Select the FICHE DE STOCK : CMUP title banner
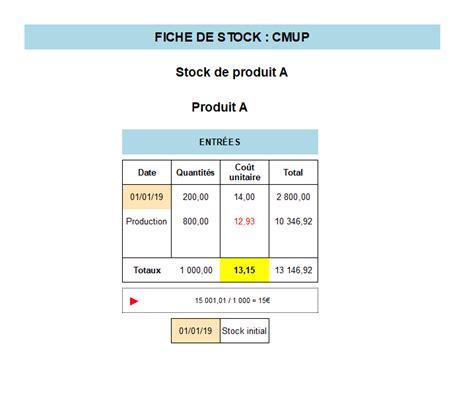This screenshot has height=402, width=474. (232, 37)
